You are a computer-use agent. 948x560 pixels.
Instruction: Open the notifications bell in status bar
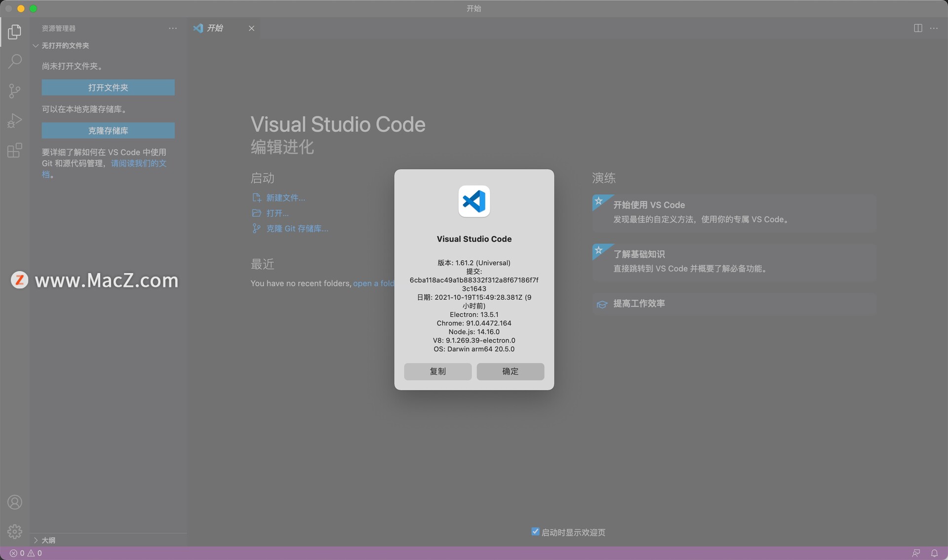point(934,553)
